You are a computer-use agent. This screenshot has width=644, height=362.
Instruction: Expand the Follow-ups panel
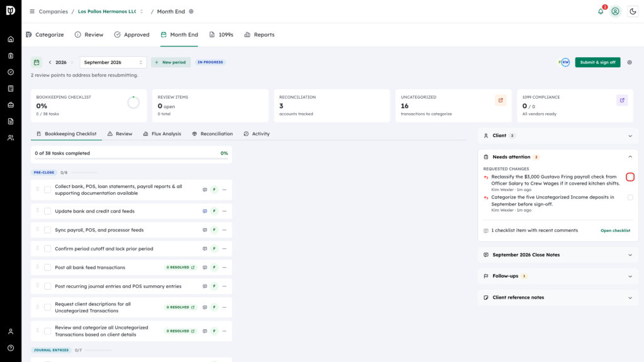(557, 277)
